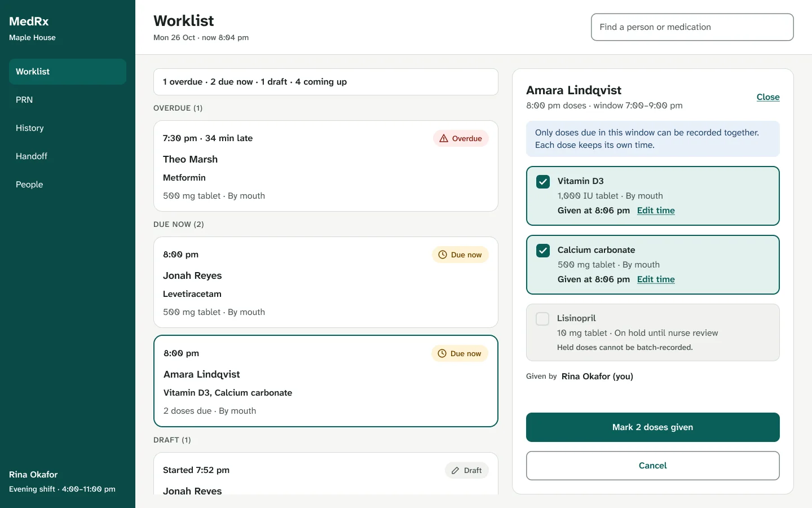Screen dimensions: 812x508
Task: Click the Overdue warning triangle icon
Action: [x=444, y=138]
